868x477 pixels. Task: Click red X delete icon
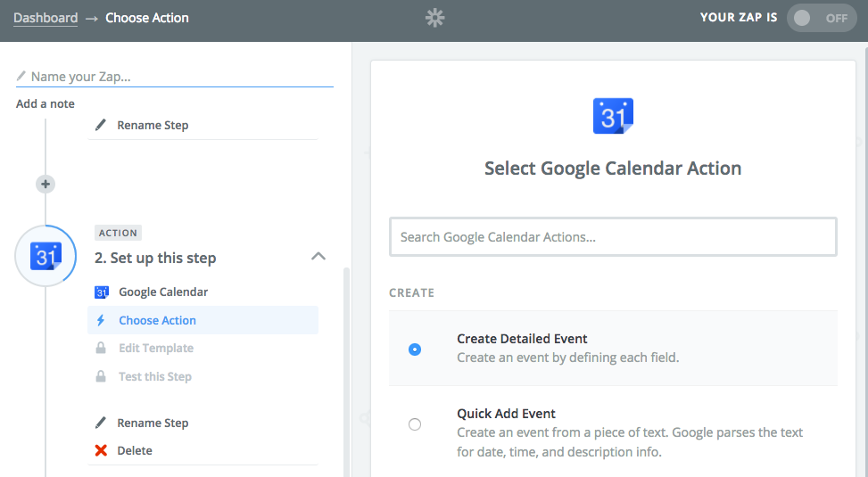pyautogui.click(x=101, y=450)
